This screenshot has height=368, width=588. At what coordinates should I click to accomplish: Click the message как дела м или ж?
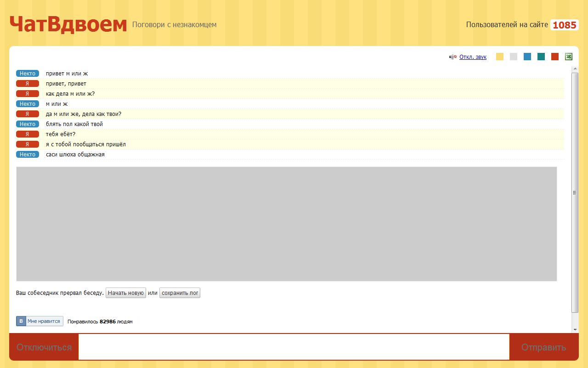tap(70, 94)
